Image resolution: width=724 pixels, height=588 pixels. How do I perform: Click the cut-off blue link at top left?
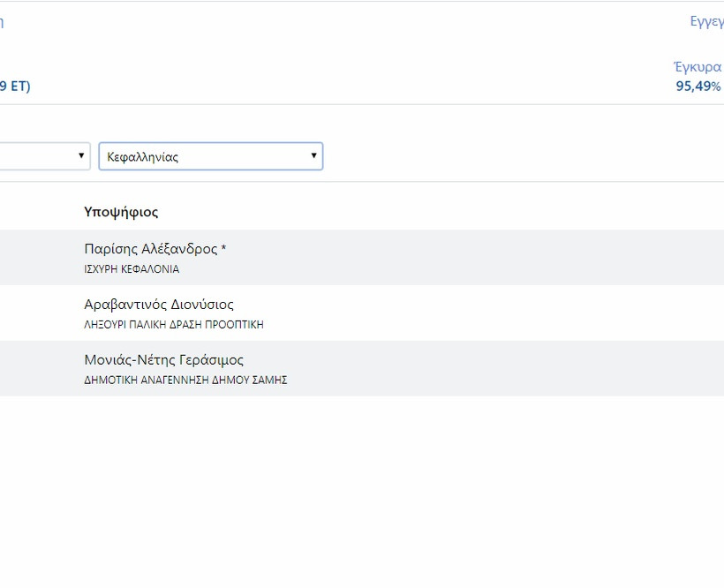(x=2, y=22)
